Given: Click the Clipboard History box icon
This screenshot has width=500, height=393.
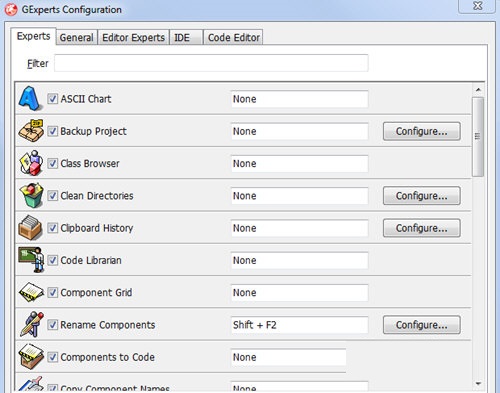Looking at the screenshot, I should click(x=30, y=228).
